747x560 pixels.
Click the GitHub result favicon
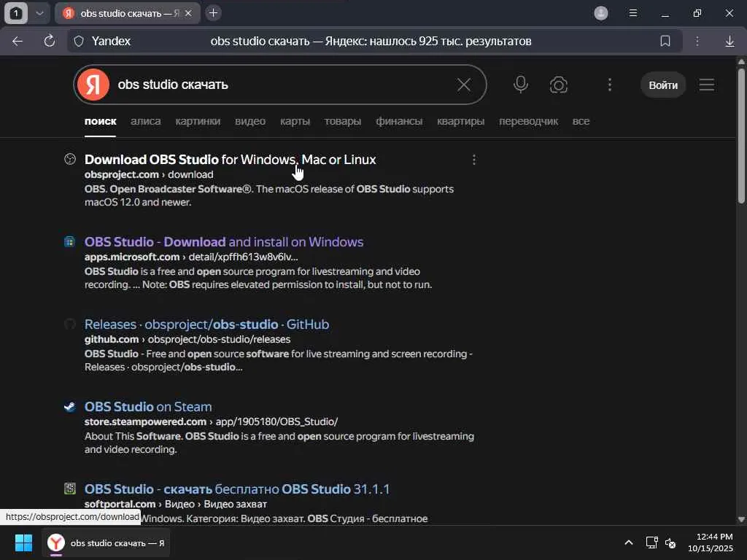[x=70, y=324]
